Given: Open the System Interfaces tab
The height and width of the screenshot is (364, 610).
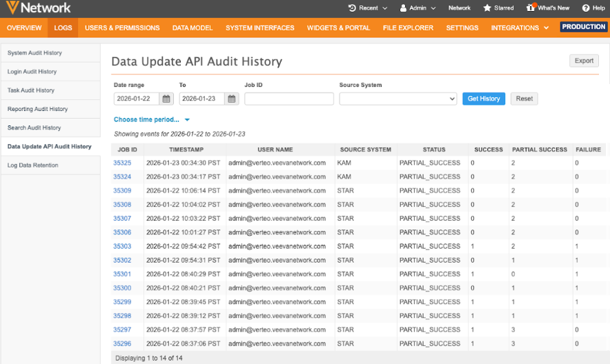Looking at the screenshot, I should (x=259, y=28).
